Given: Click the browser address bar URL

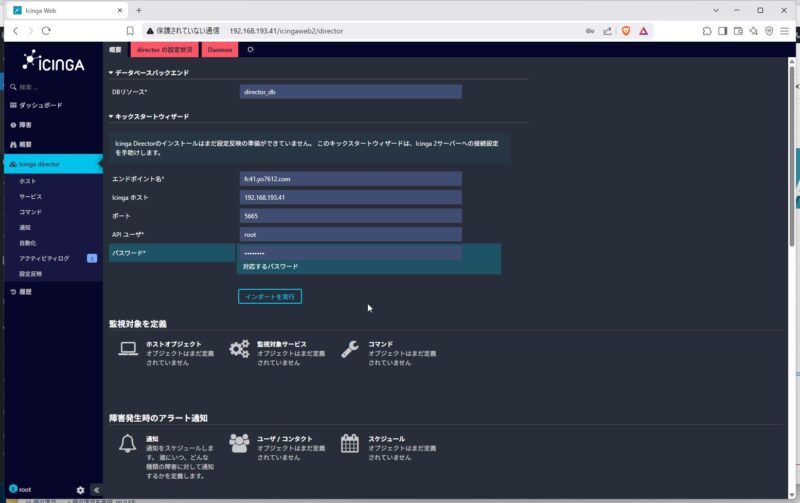Looking at the screenshot, I should pyautogui.click(x=286, y=31).
